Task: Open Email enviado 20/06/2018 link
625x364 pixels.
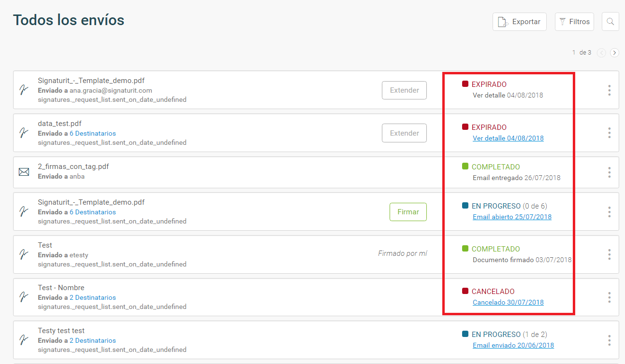Action: coord(513,345)
